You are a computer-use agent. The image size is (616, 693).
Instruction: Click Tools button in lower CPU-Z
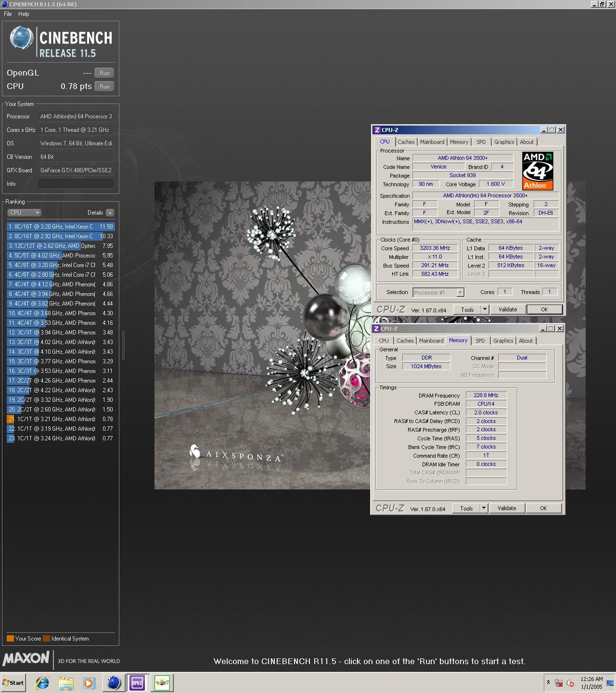point(466,509)
